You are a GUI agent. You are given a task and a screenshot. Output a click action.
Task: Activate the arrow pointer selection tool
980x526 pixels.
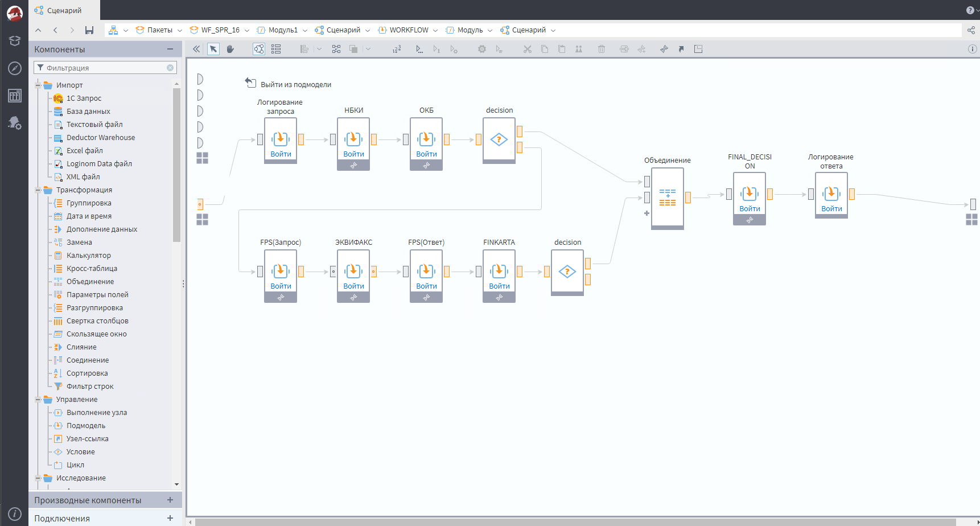coord(213,49)
